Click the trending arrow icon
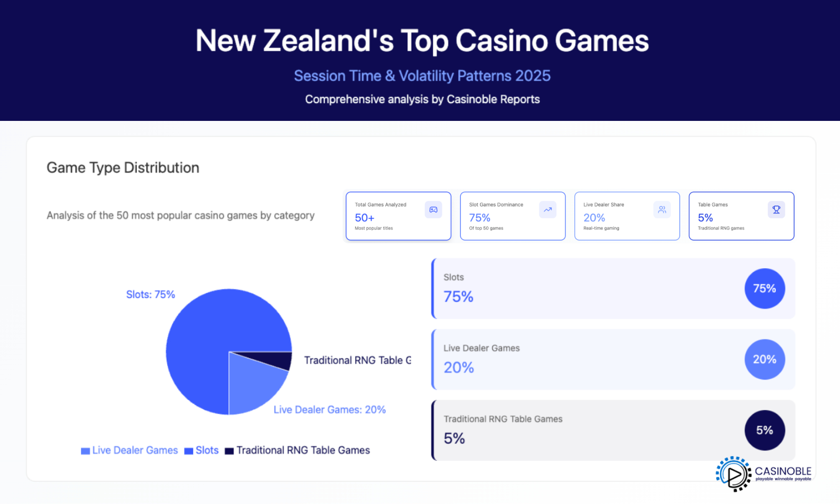 547,210
